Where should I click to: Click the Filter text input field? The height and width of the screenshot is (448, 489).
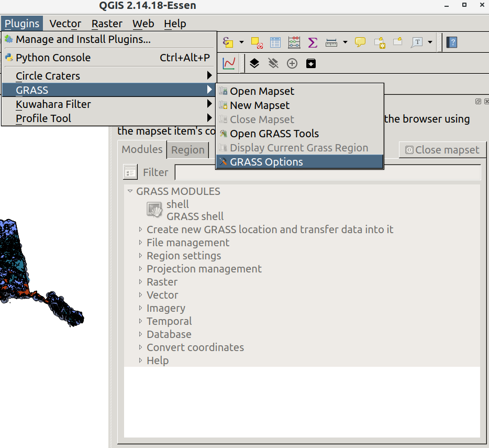click(327, 172)
